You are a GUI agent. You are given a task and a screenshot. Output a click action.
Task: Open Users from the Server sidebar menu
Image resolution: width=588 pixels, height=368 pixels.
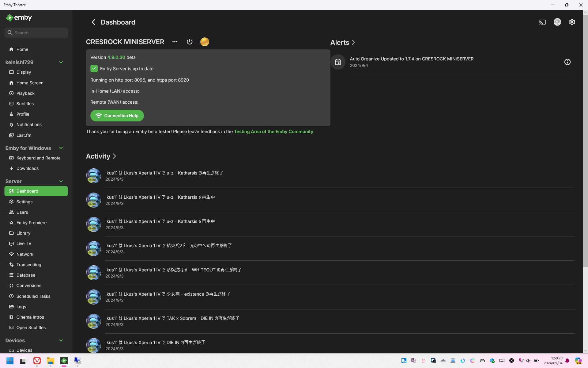22,212
